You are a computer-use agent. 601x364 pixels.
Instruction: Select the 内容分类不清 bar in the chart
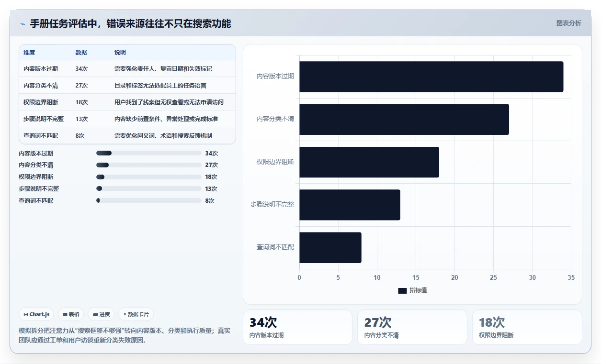(x=404, y=119)
